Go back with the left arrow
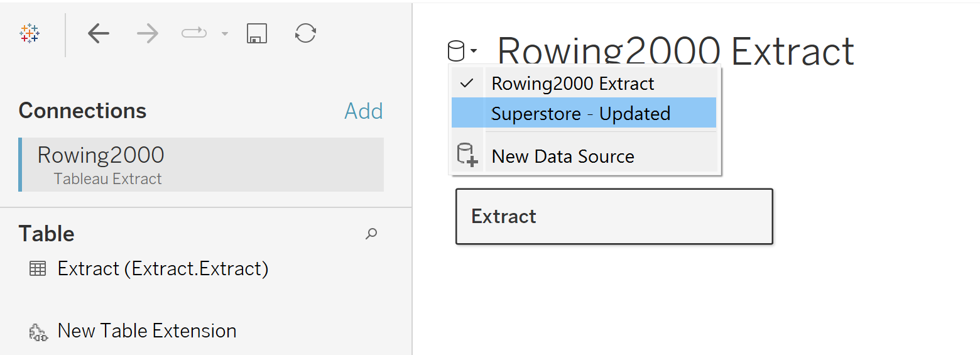The image size is (980, 355). tap(99, 33)
